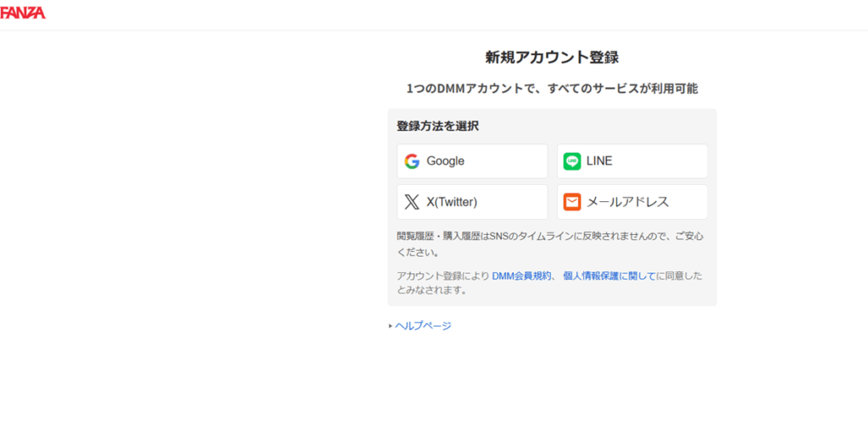This screenshot has width=868, height=442.
Task: Click the FANZA logo
Action: (23, 14)
